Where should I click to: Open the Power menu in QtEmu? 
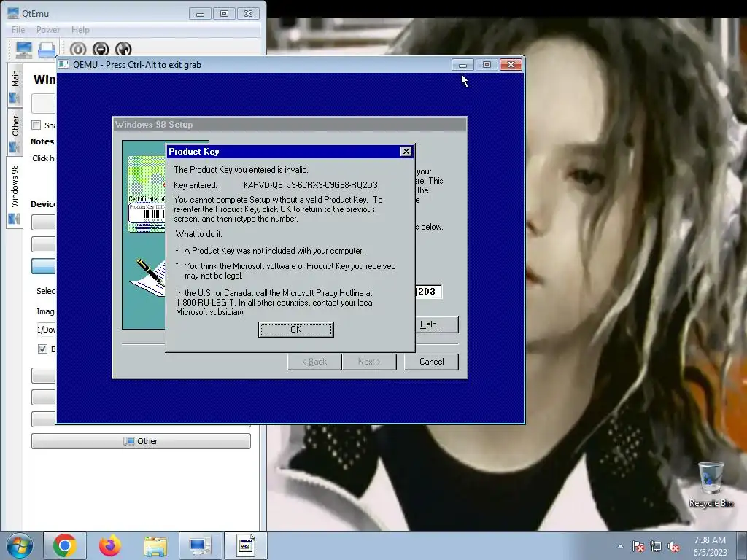click(48, 30)
